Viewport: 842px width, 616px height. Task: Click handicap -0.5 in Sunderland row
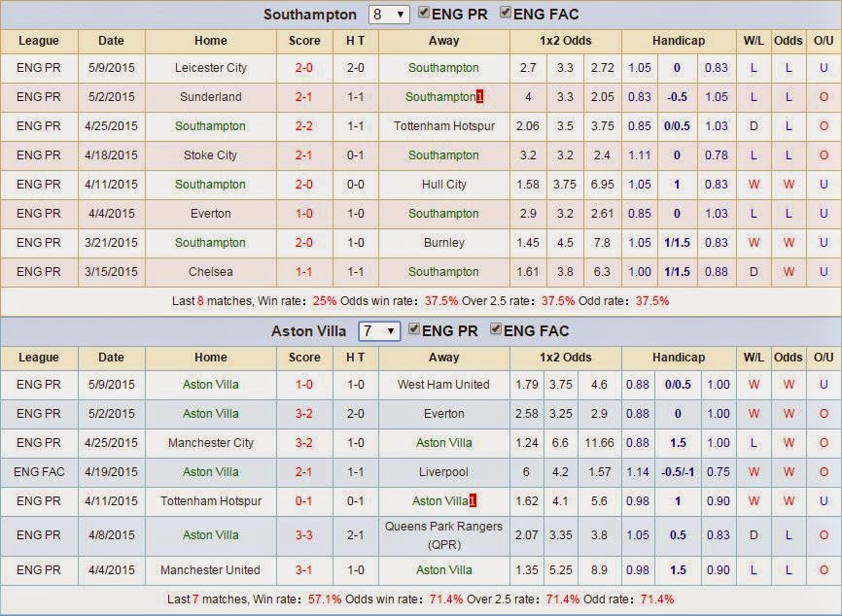click(677, 96)
